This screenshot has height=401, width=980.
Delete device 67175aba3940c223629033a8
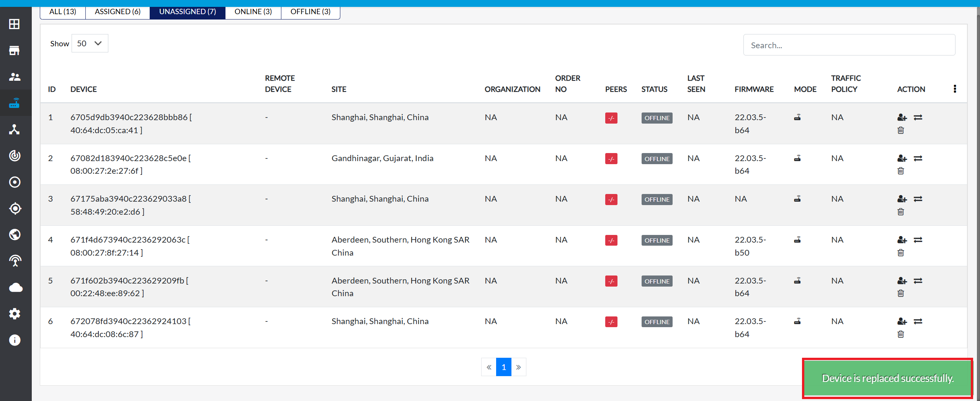[x=901, y=212]
